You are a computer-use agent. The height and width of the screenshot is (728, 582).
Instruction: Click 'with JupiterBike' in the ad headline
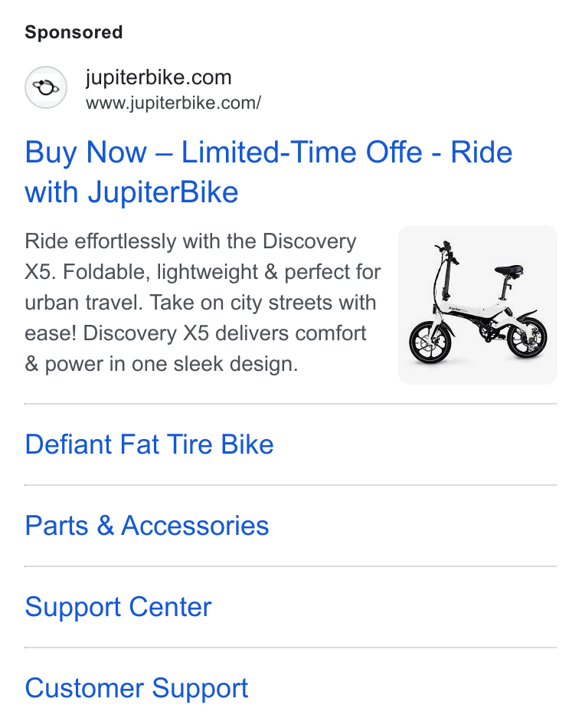[x=132, y=192]
